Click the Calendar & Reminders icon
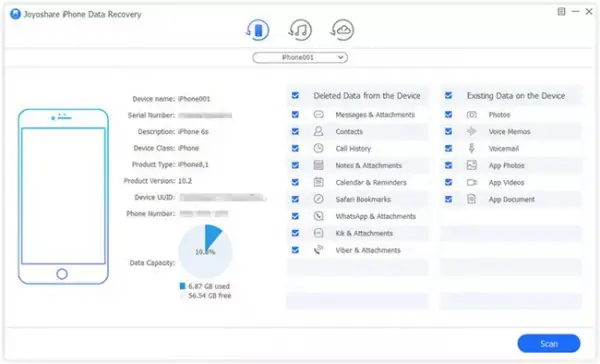The image size is (600, 364). pos(318,182)
